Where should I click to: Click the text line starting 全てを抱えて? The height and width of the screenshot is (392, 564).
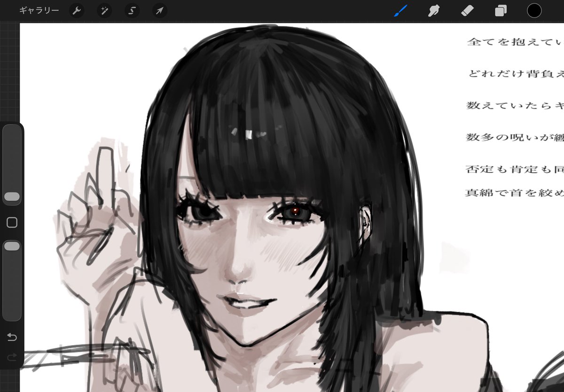[x=515, y=42]
